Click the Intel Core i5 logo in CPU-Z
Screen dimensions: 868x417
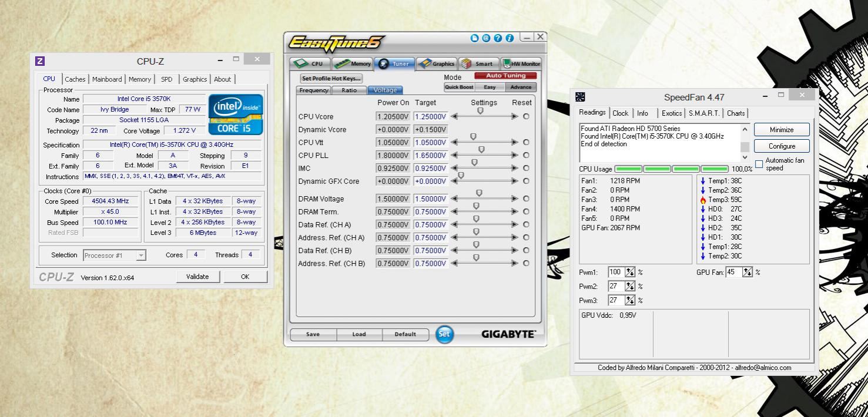point(236,115)
